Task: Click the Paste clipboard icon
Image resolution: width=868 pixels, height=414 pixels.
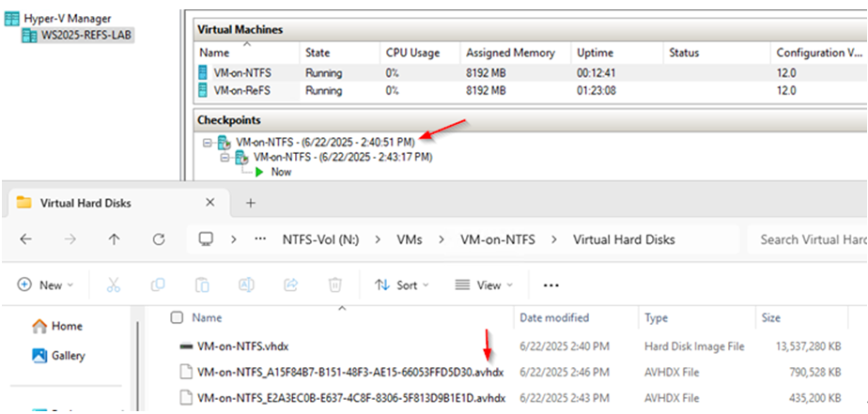Action: (x=202, y=285)
